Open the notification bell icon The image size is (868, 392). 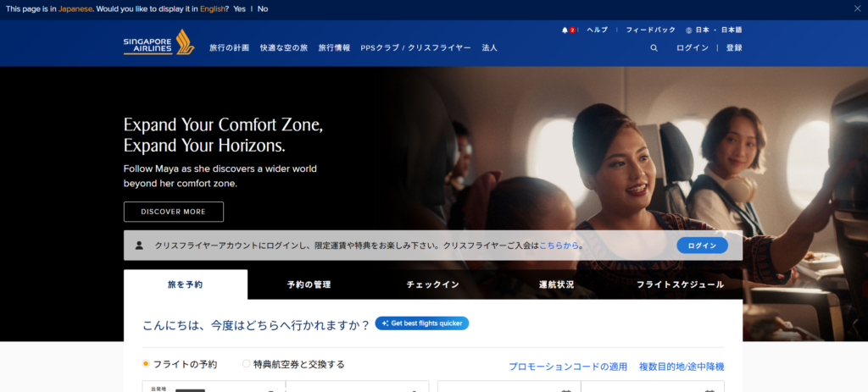click(565, 30)
